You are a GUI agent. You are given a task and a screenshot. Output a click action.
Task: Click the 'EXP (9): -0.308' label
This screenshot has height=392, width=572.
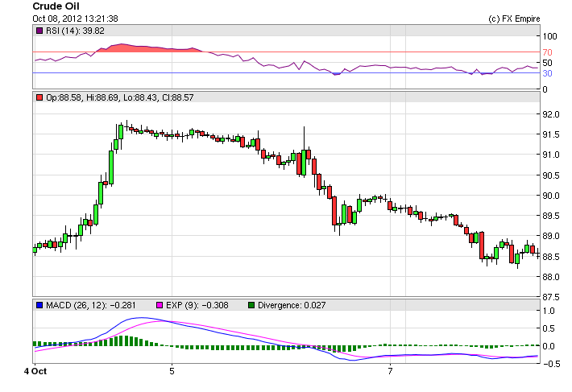(197, 305)
